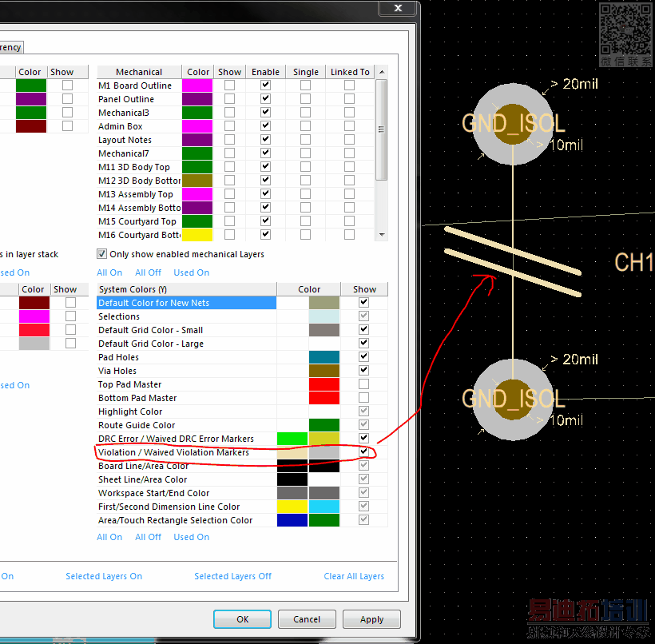Click Default Color for New Nets swatch
This screenshot has height=644, width=655.
click(324, 303)
